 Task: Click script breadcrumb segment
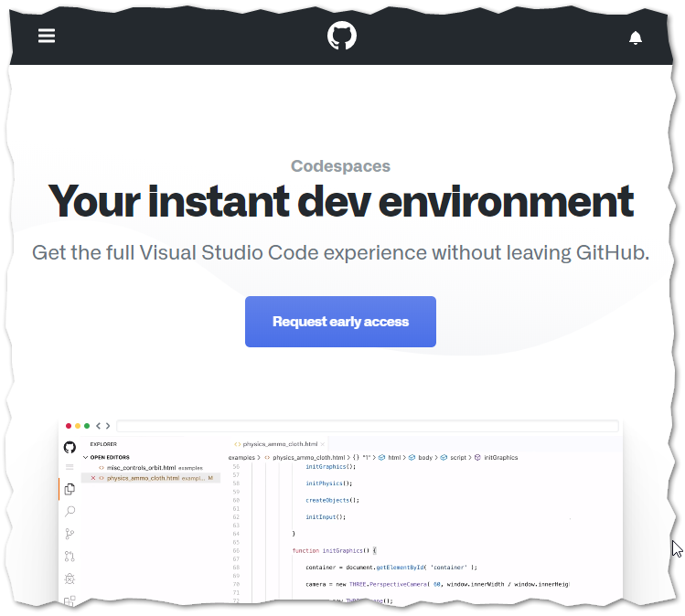tap(458, 458)
